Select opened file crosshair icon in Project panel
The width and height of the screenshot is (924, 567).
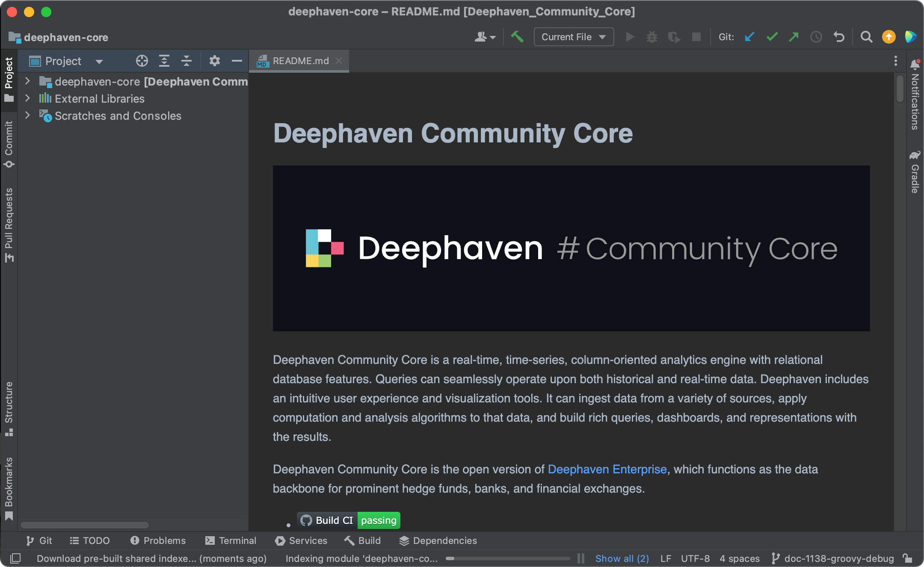tap(142, 61)
